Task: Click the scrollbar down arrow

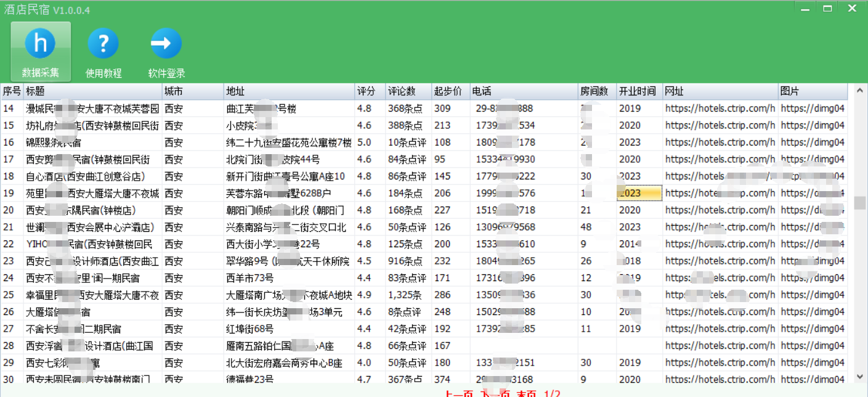Action: pos(859,376)
